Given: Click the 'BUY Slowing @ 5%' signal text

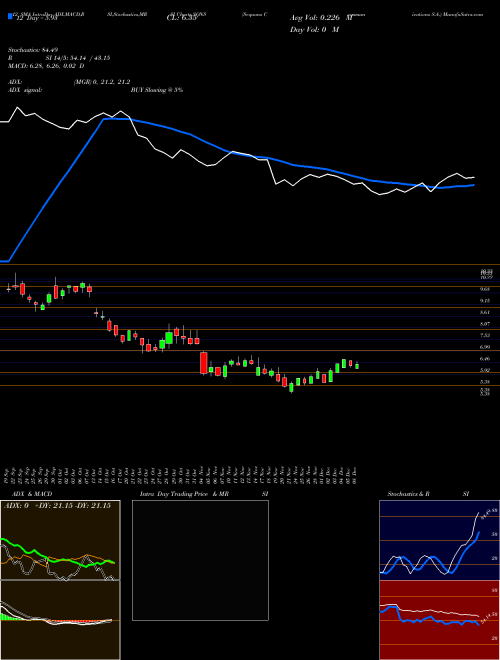Looking at the screenshot, I should tap(157, 90).
